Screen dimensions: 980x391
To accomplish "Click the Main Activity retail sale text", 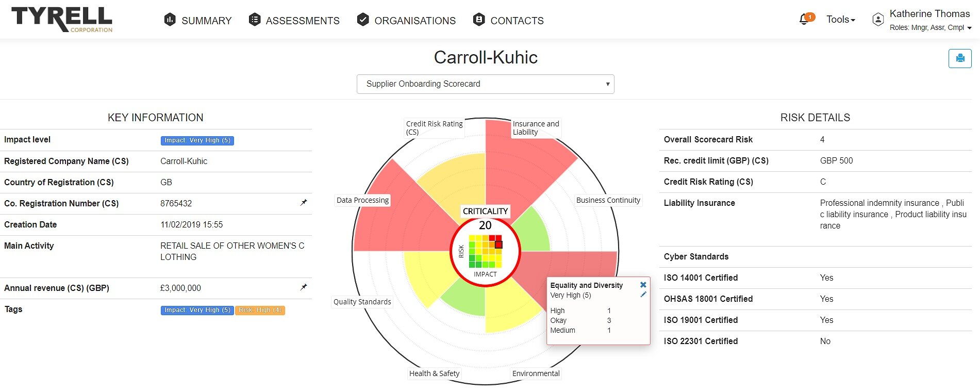I will point(232,251).
